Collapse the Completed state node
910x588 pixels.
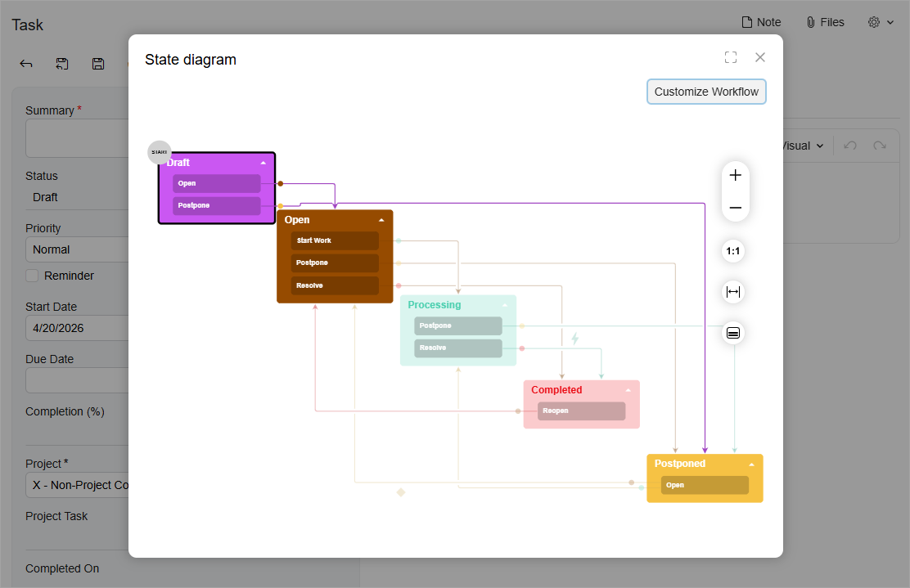coord(628,390)
